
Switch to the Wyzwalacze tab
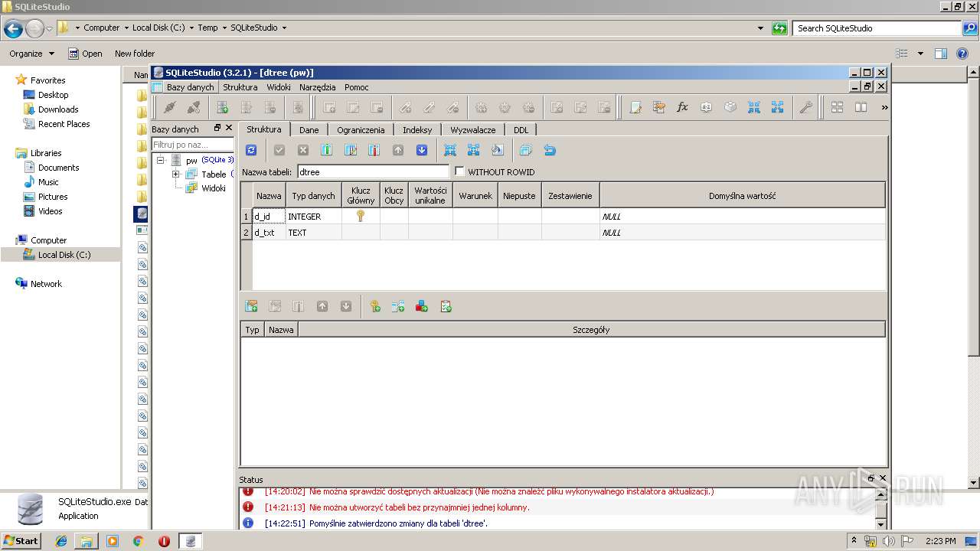472,130
